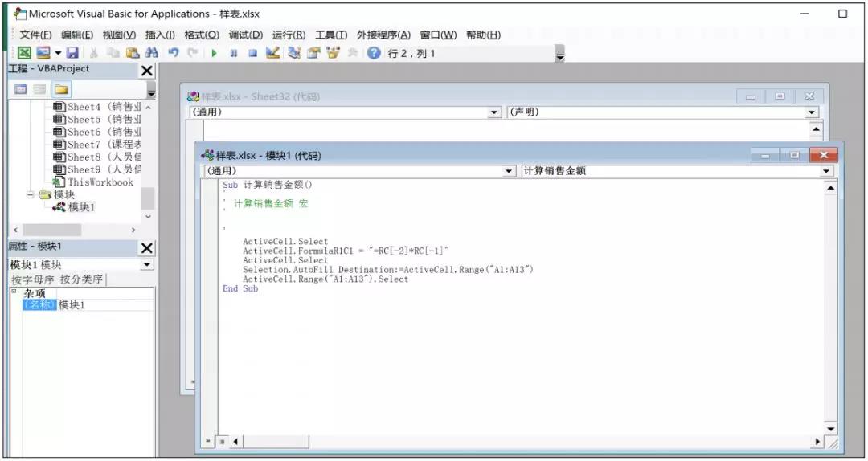Select Sheet7 in the project tree
868x461 pixels.
(97, 145)
